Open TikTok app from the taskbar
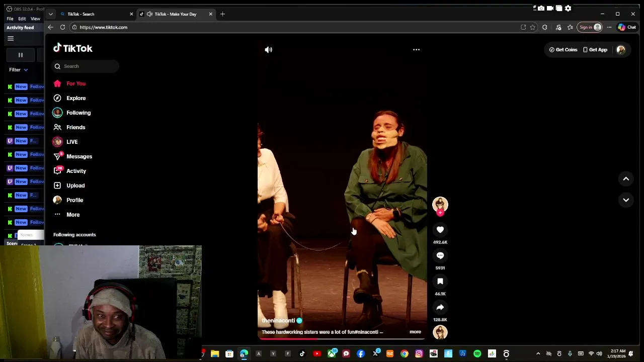 pyautogui.click(x=302, y=354)
